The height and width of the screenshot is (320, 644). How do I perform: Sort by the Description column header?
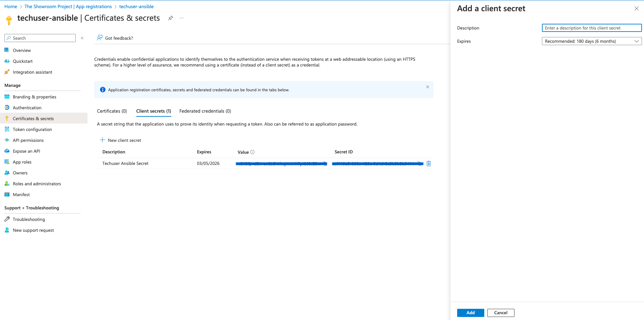114,152
